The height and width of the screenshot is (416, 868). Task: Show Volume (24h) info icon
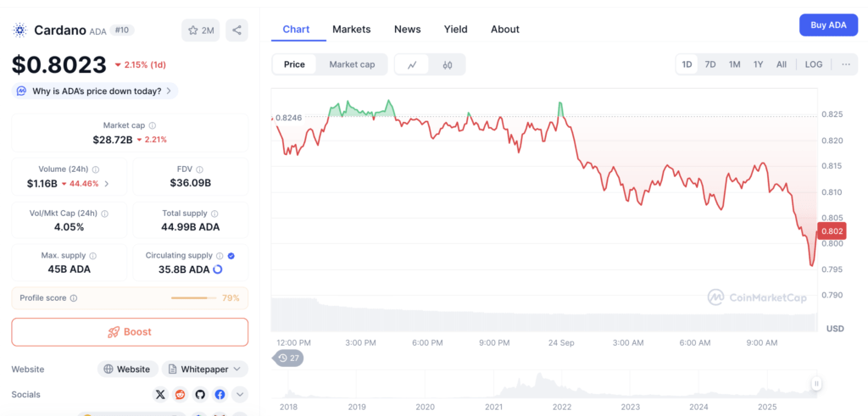(x=96, y=169)
